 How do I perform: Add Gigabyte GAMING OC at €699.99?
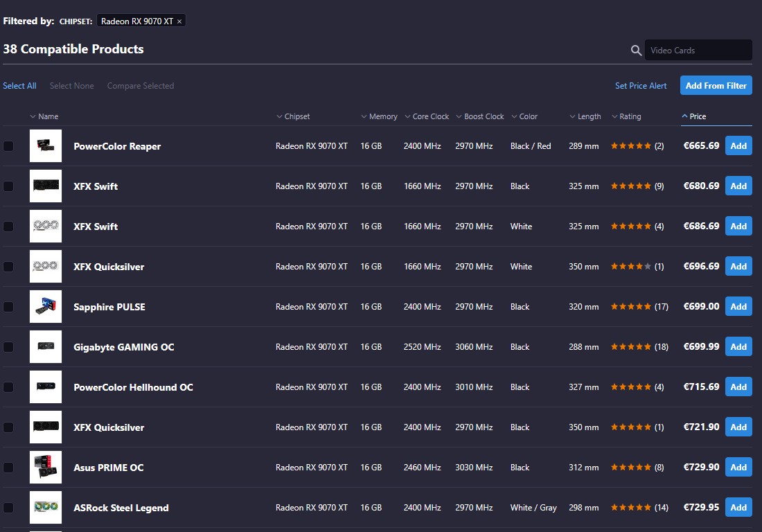point(738,347)
